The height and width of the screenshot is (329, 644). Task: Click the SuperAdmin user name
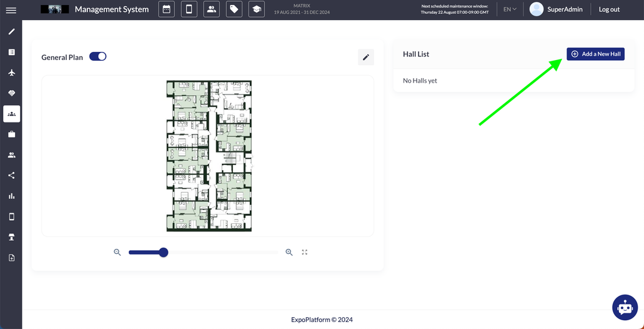point(565,9)
